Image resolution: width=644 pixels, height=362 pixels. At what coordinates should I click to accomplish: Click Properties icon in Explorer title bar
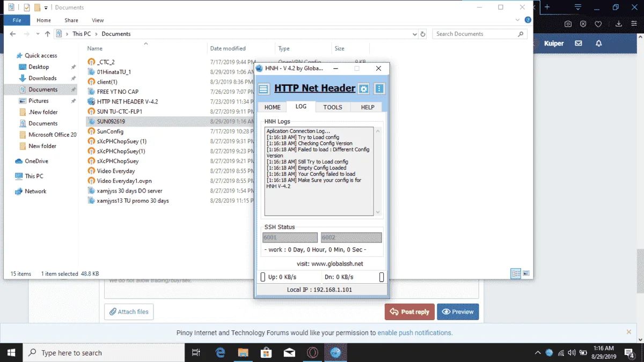[x=27, y=8]
